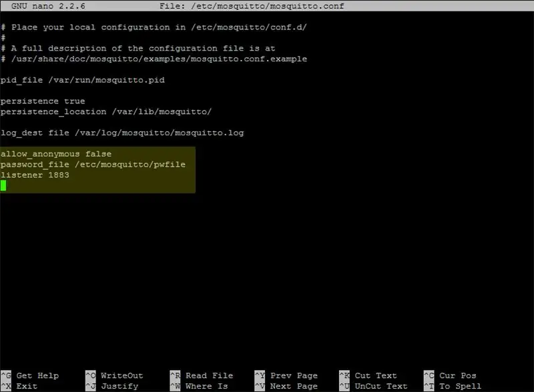The height and width of the screenshot is (392, 534).
Task: Select the Cut Text shortcut
Action: click(x=368, y=375)
